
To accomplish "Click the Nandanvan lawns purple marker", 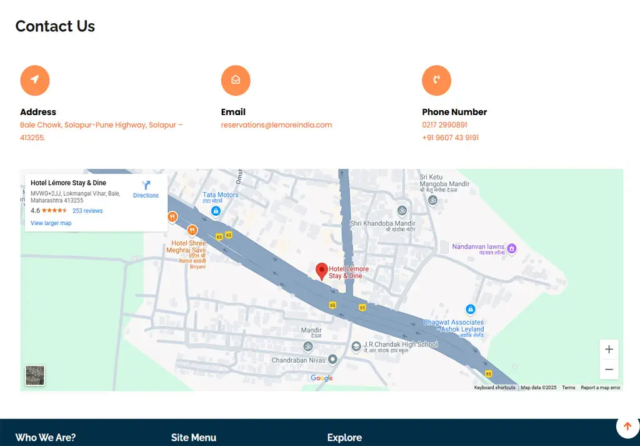I will [512, 247].
